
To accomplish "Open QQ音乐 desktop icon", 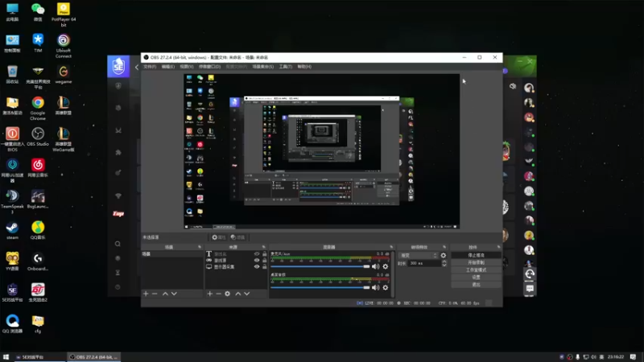I will point(38,231).
